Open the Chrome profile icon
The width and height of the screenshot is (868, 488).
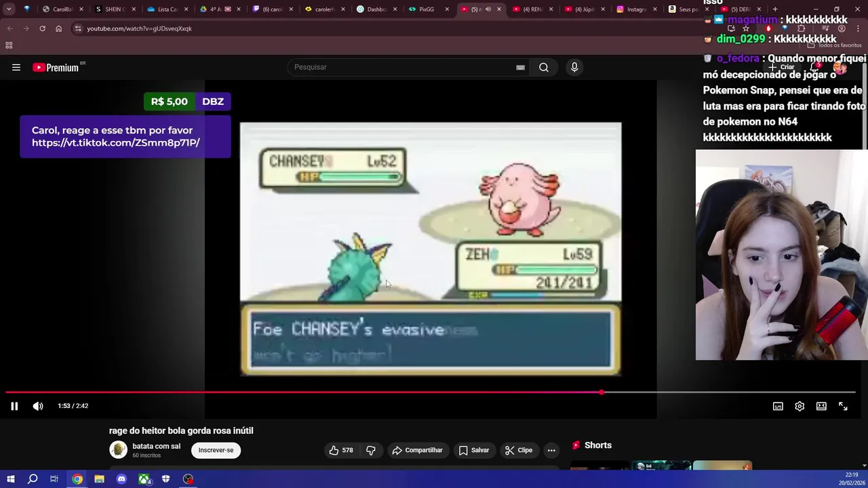tap(842, 28)
